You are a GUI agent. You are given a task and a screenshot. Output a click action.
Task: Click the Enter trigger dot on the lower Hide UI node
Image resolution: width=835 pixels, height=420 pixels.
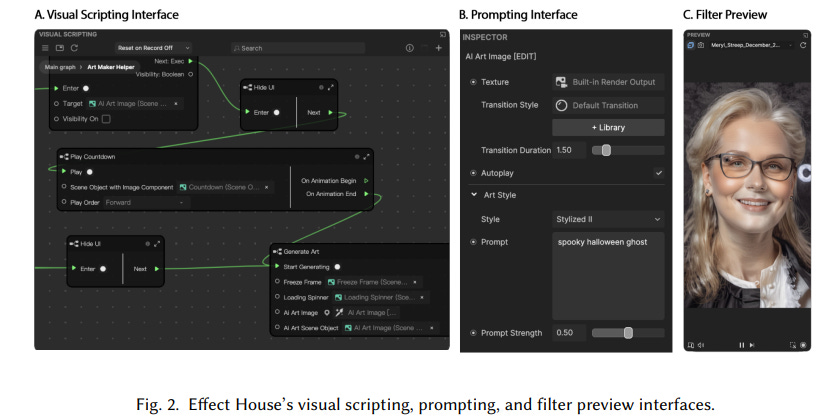click(103, 269)
